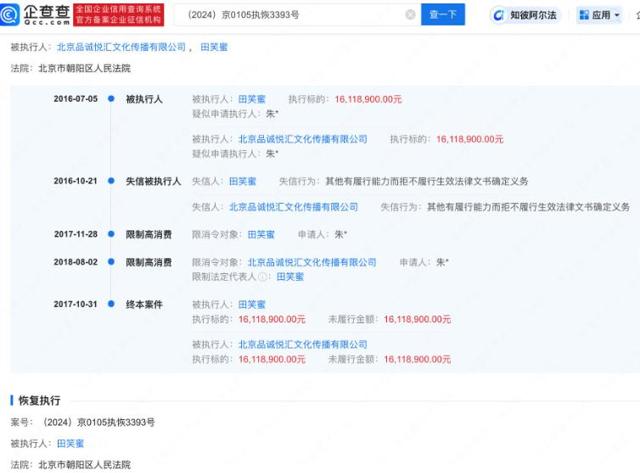The image size is (640, 473).
Task: Click the 终本案件 timeline heading
Action: [x=144, y=304]
